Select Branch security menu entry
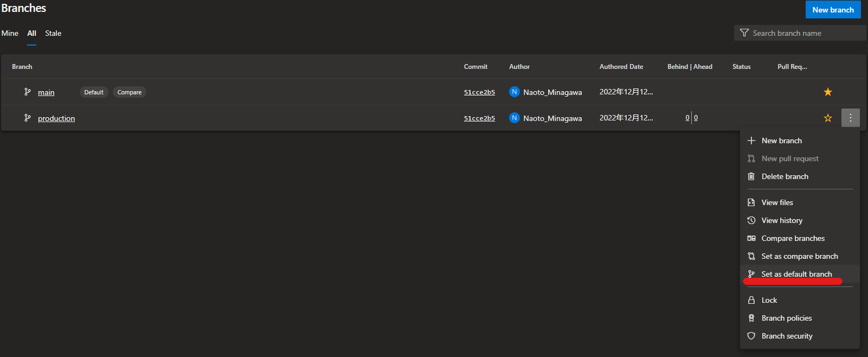 coord(800,336)
